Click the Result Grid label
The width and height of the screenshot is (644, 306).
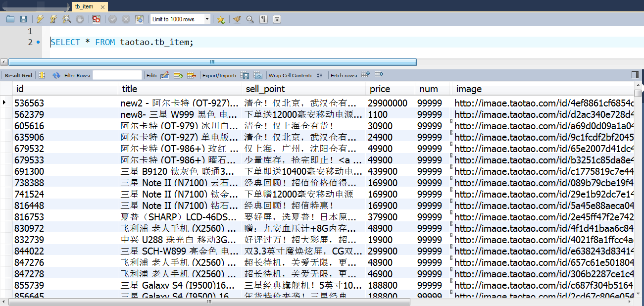(18, 75)
